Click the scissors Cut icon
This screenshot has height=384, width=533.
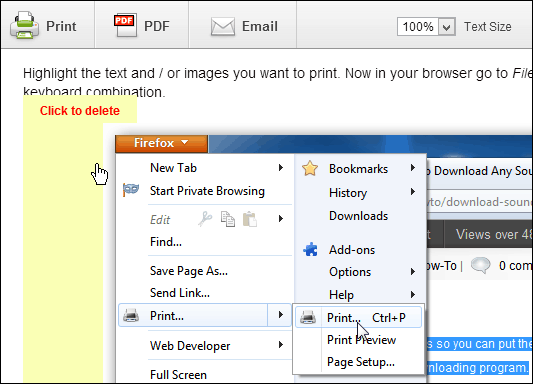[x=205, y=219]
